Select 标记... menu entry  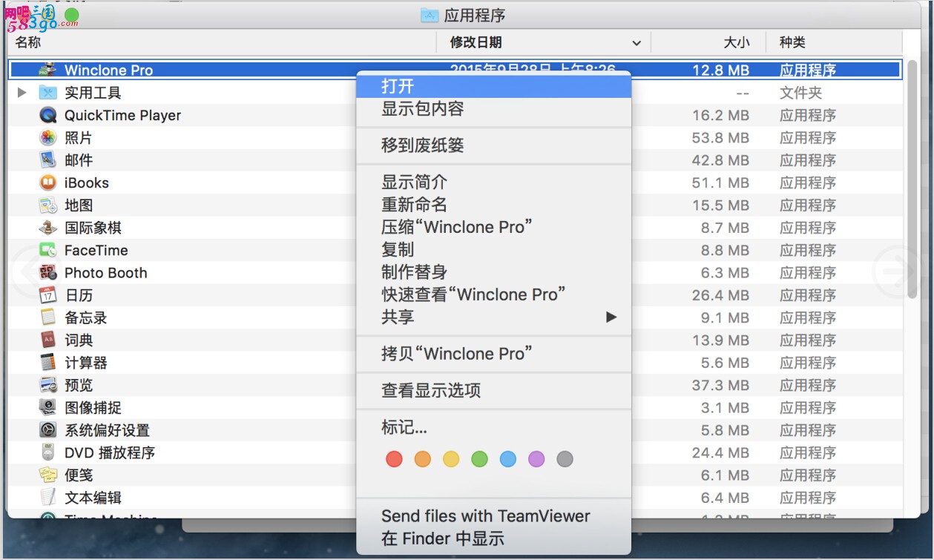click(x=493, y=427)
